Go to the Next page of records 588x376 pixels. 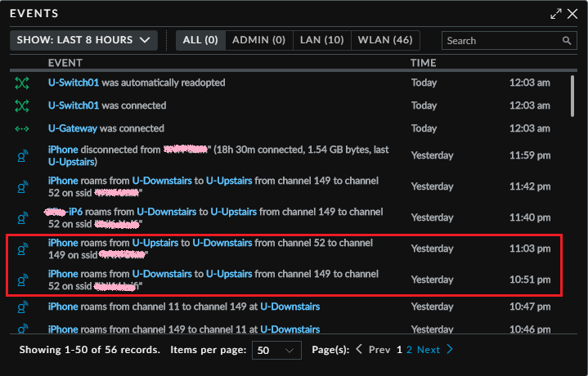coord(434,350)
